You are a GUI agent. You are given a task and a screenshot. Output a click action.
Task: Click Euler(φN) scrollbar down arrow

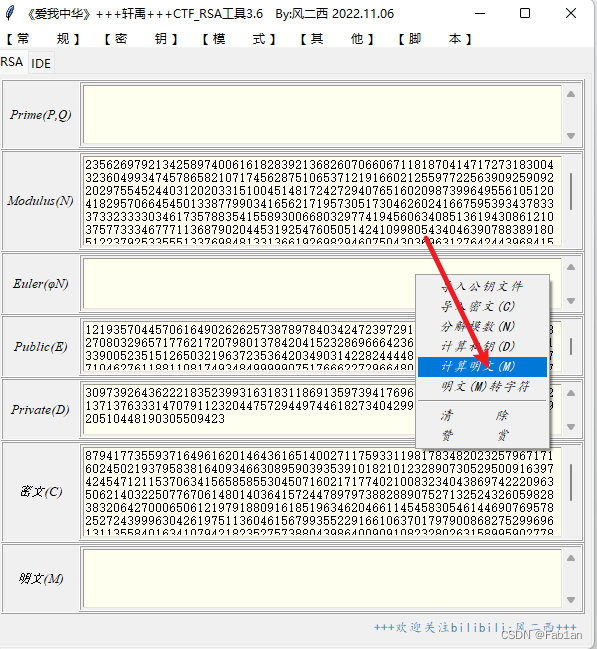pos(571,301)
